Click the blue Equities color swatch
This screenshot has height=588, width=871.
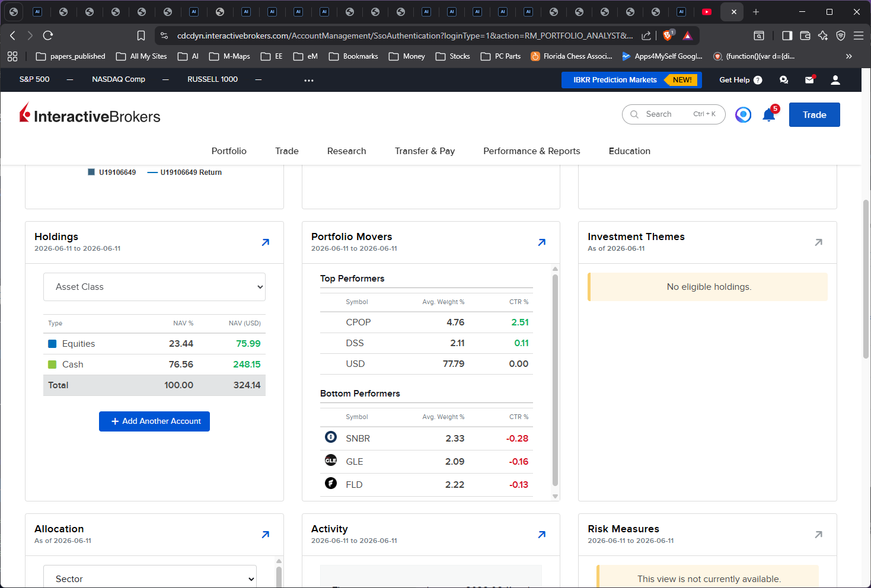pos(52,344)
